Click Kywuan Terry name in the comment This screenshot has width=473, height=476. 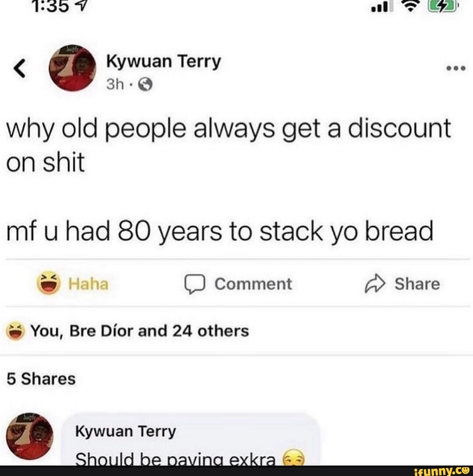click(125, 432)
